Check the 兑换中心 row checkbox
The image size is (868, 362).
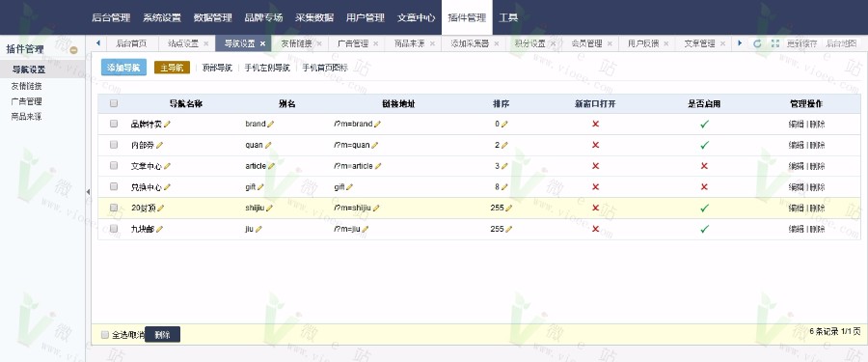click(x=114, y=186)
